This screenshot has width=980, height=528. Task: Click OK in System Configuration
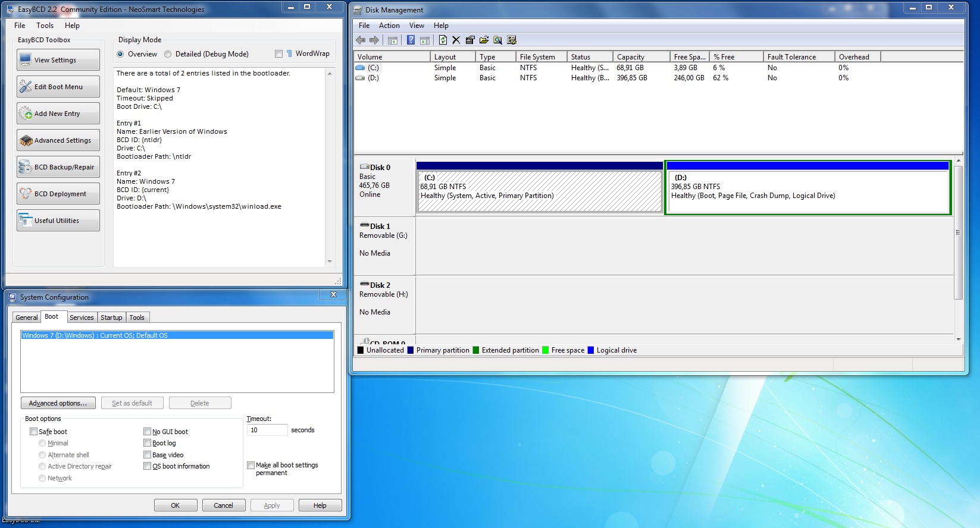click(176, 505)
